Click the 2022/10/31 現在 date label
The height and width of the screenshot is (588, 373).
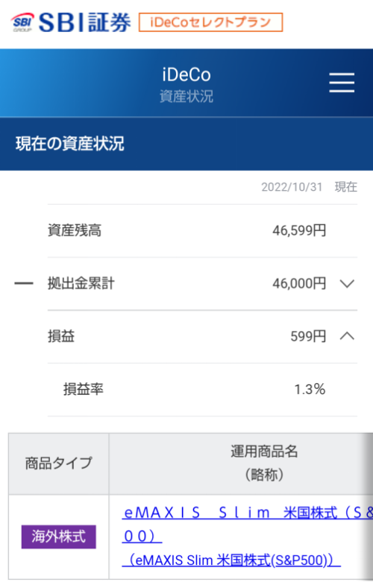pyautogui.click(x=309, y=187)
